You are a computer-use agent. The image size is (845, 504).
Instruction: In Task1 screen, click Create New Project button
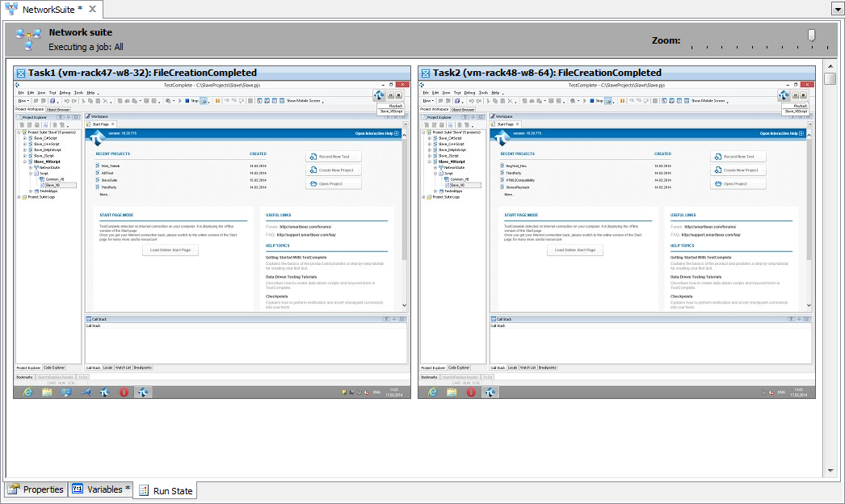pyautogui.click(x=334, y=170)
